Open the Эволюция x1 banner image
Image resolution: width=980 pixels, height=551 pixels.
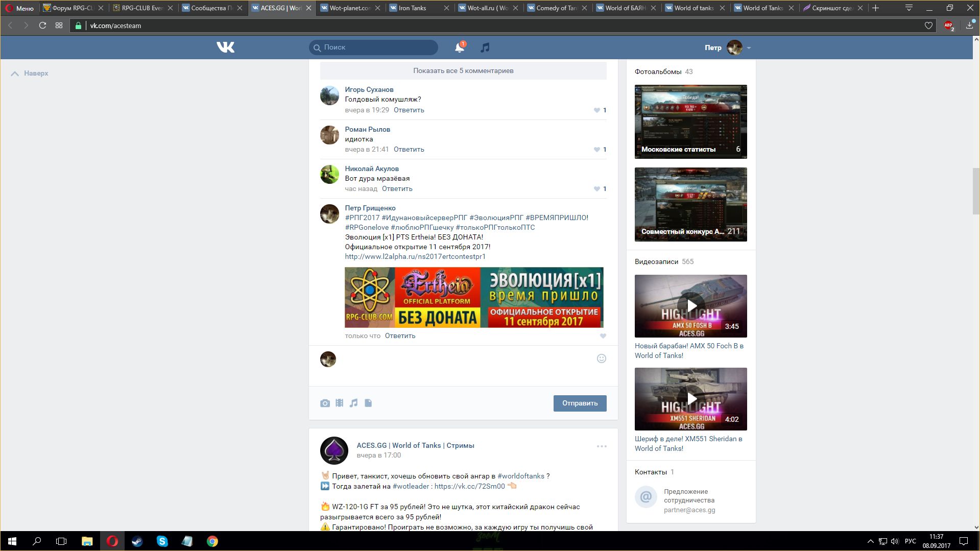(474, 297)
